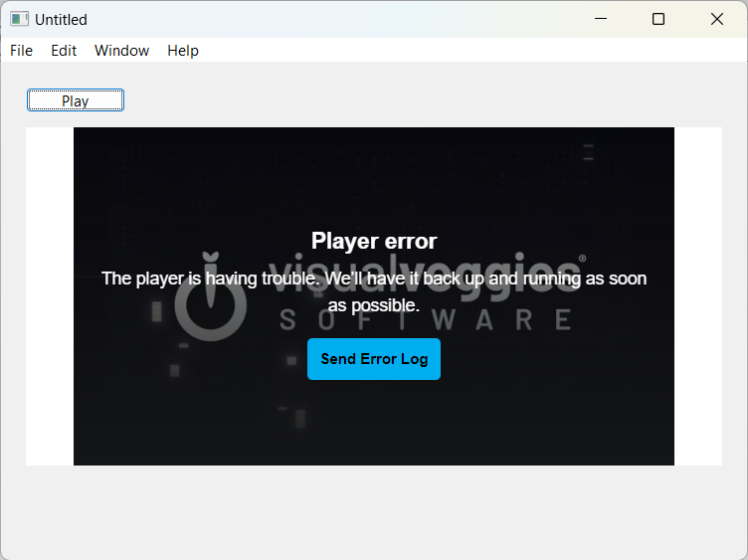Screen dimensions: 748x560
Task: Open the File menu
Action: [x=22, y=51]
